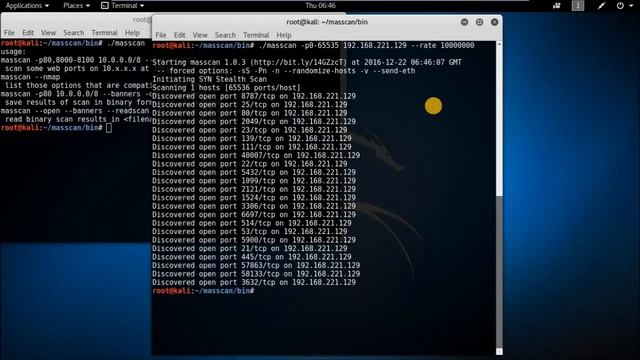The height and width of the screenshot is (360, 640).
Task: Click 'Discovered open port 3632/tcp' line
Action: [254, 282]
